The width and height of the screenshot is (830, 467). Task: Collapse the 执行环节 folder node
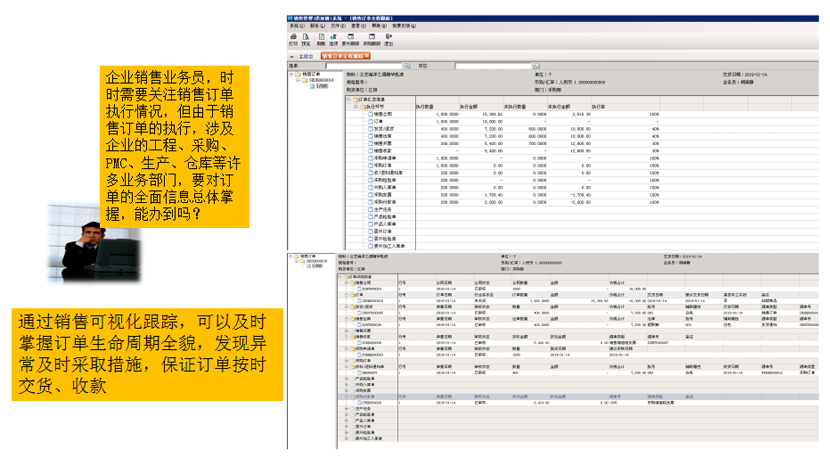[355, 106]
